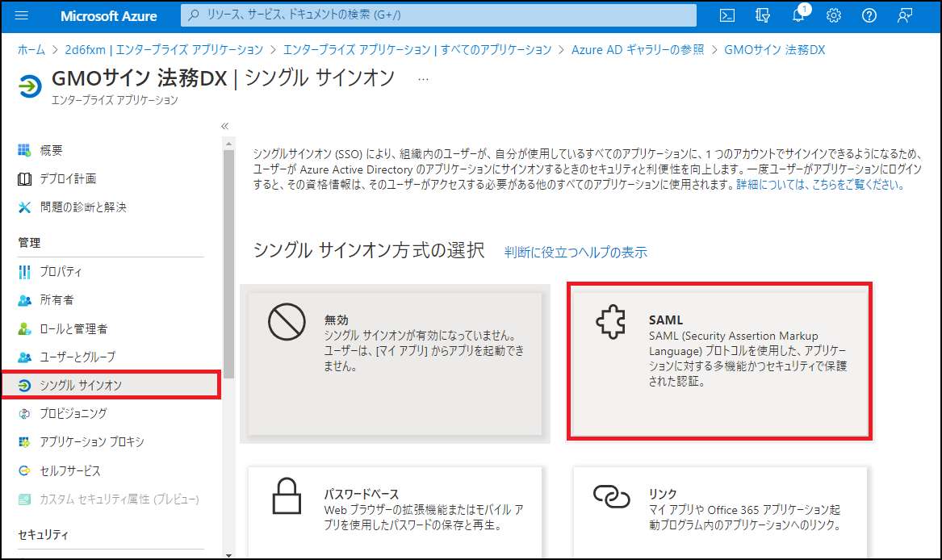Open the directory and subscription filter icon

pos(762,15)
